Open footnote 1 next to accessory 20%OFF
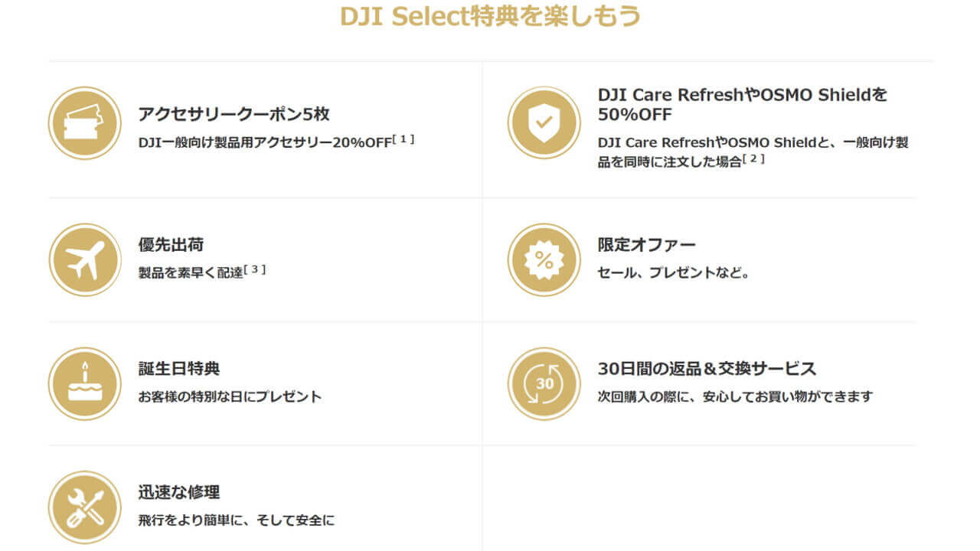 (x=403, y=139)
